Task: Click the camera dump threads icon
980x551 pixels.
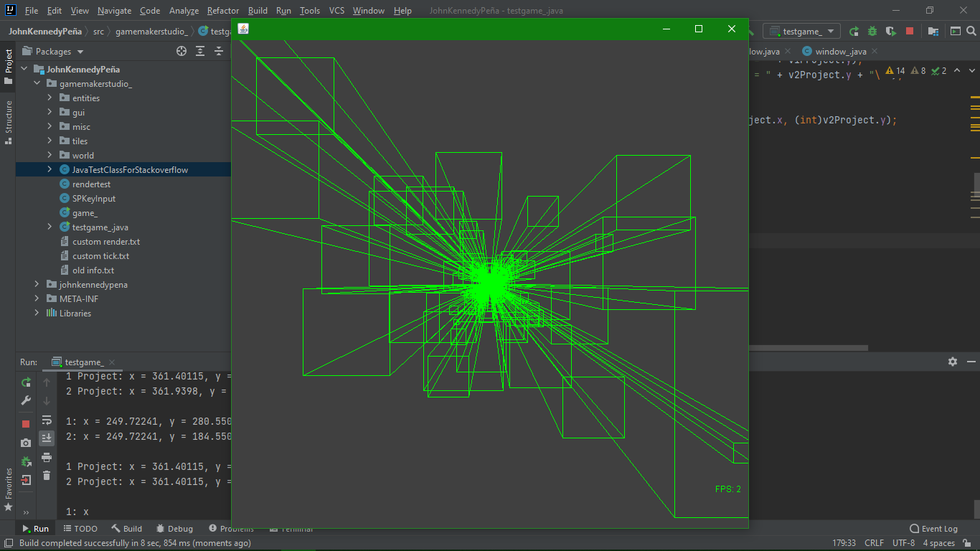Action: (27, 443)
